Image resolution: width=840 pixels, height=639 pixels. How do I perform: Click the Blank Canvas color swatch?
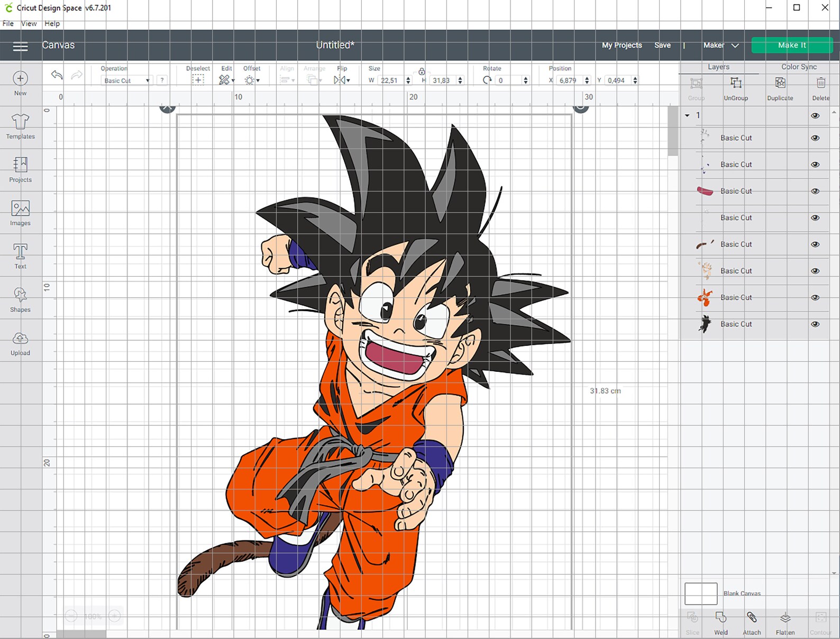coord(701,594)
